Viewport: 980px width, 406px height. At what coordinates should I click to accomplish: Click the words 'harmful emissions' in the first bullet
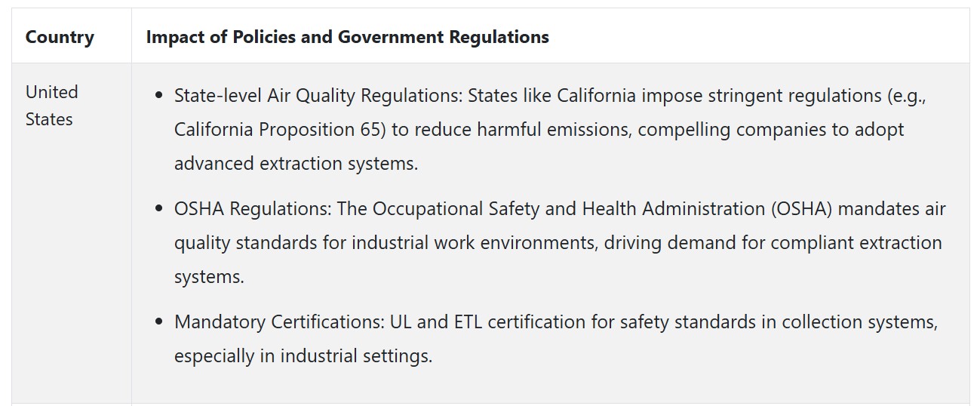[558, 130]
